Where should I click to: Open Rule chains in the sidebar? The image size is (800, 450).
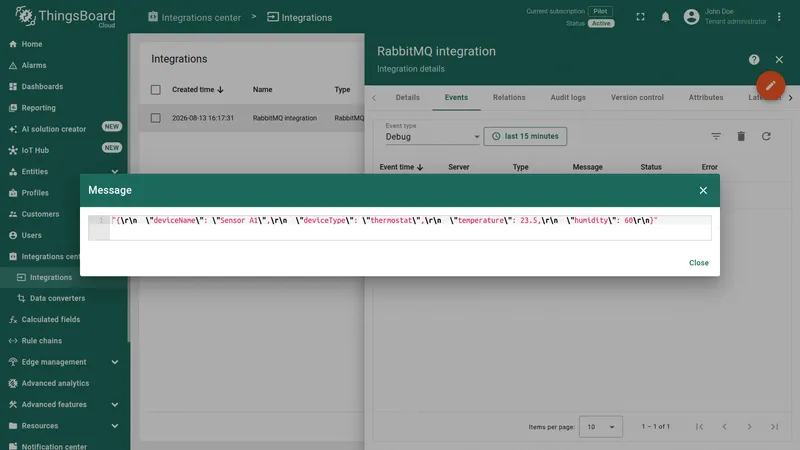(41, 341)
